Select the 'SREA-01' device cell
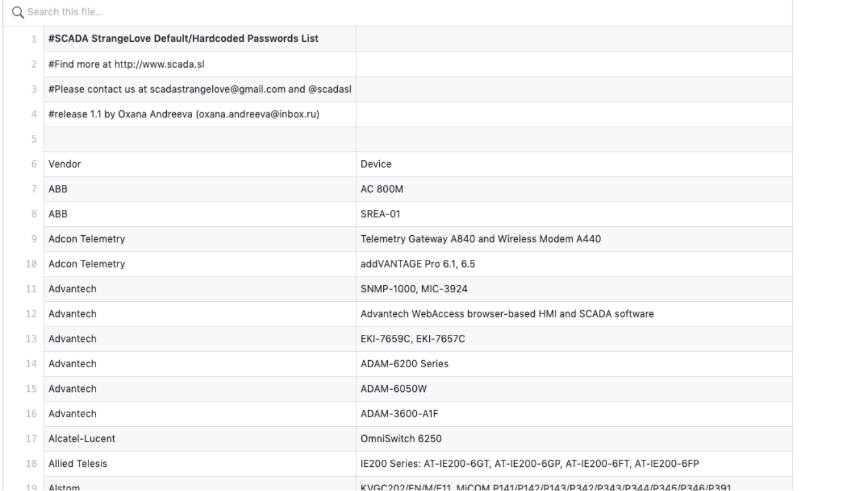 [x=574, y=214]
